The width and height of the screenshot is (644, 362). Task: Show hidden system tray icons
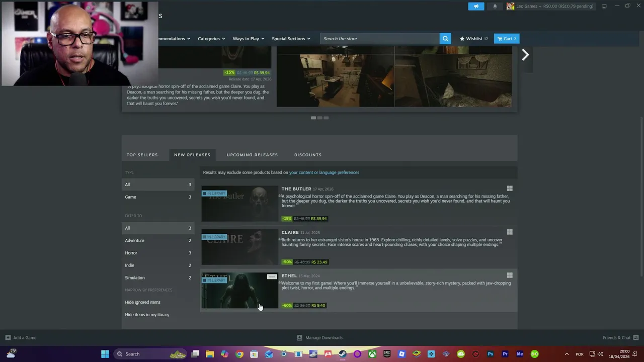(x=567, y=354)
